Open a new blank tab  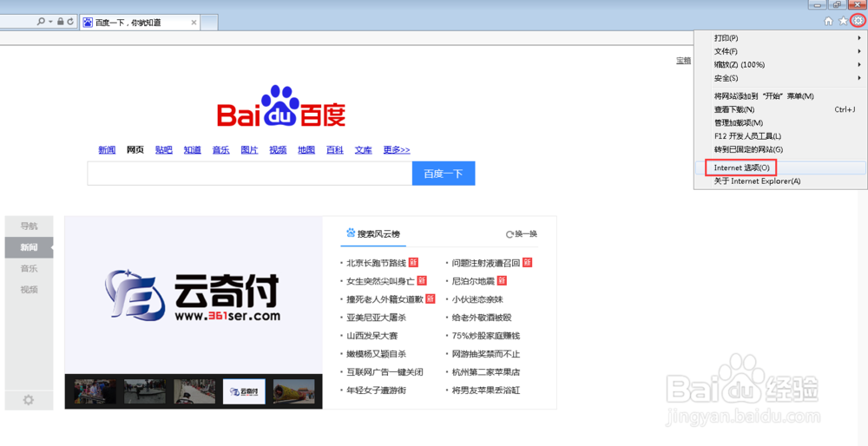[x=208, y=23]
